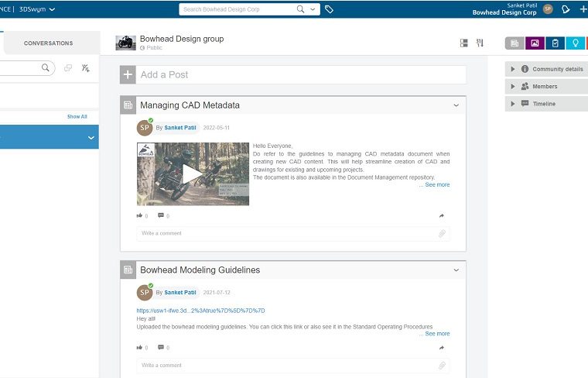Open the feed sort and filter settings icon
The height and width of the screenshot is (378, 588).
tap(480, 43)
